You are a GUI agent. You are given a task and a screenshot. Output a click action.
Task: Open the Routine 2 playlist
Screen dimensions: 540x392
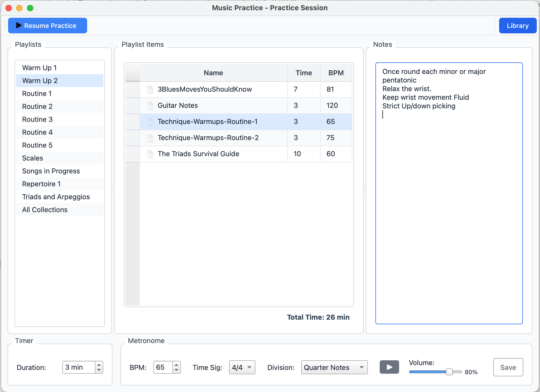click(x=60, y=106)
